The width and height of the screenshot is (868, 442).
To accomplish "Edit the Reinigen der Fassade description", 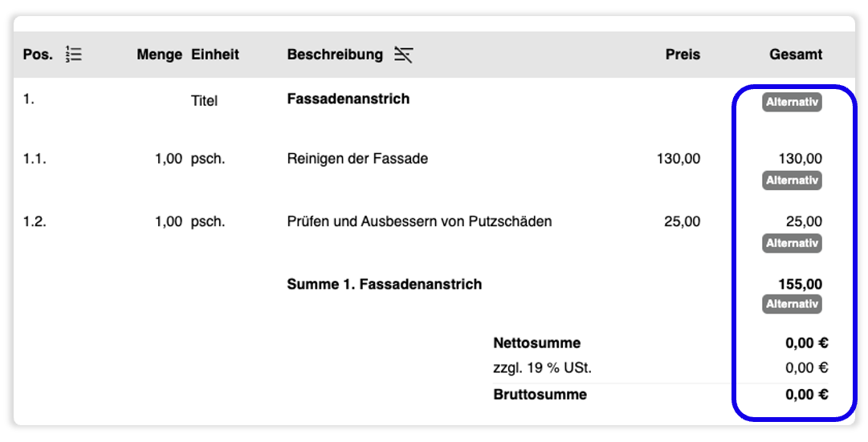I will pos(357,159).
